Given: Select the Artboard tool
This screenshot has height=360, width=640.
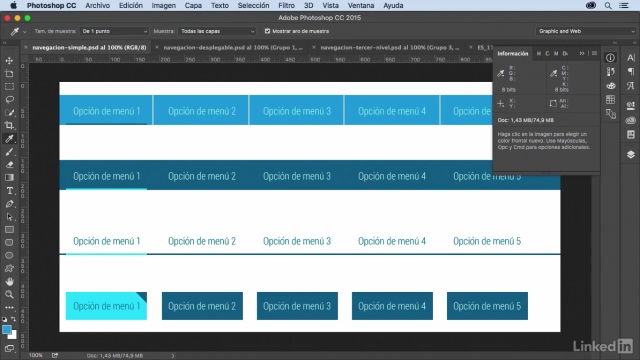Looking at the screenshot, I should [9, 73].
